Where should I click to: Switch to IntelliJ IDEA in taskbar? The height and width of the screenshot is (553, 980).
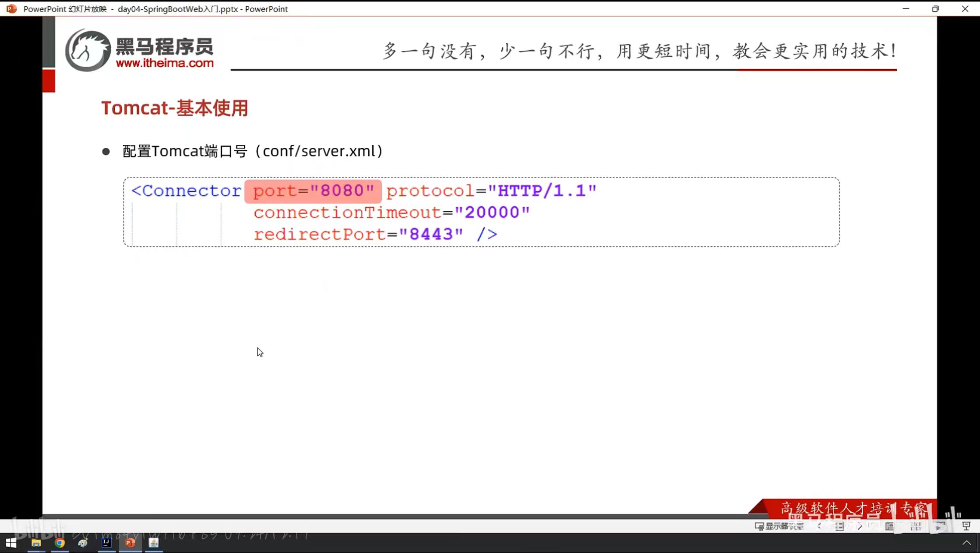click(106, 543)
